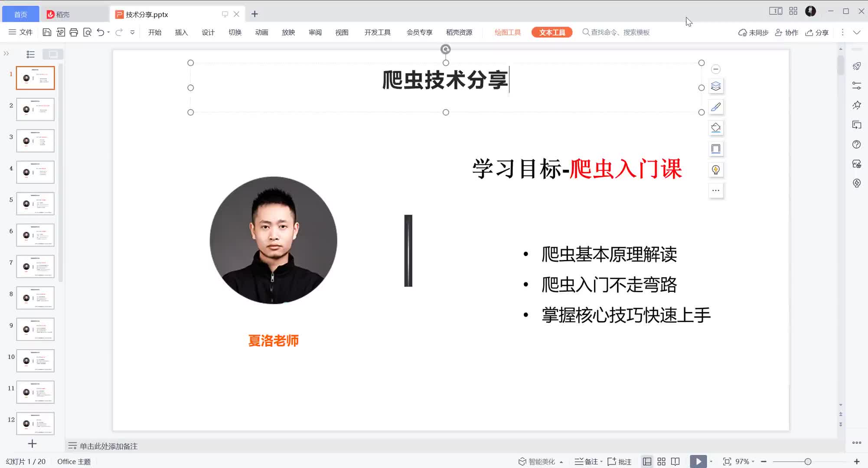Open the 文件 menu

pyautogui.click(x=21, y=32)
